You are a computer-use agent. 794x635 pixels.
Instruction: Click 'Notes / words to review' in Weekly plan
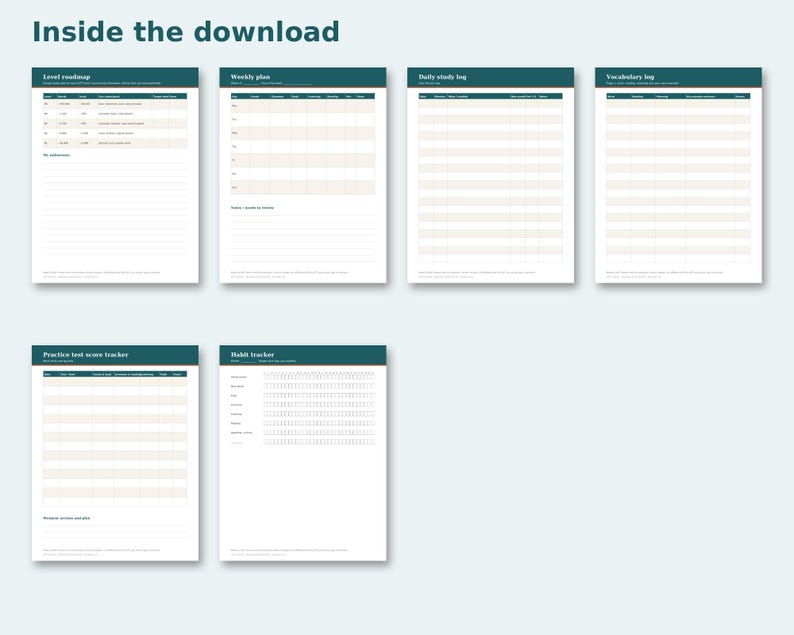click(x=252, y=208)
